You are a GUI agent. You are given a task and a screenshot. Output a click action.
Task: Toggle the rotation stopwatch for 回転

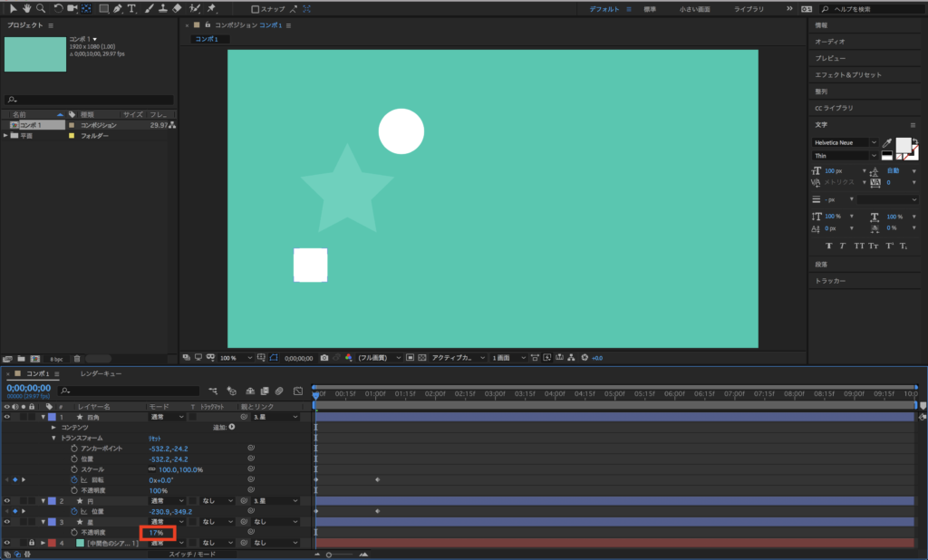coord(74,479)
